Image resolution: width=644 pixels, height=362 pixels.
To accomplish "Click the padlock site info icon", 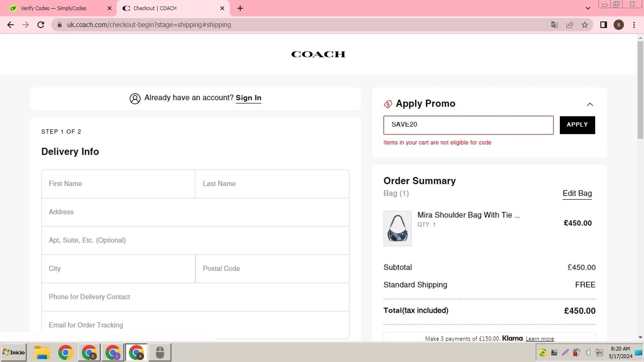I will (60, 25).
